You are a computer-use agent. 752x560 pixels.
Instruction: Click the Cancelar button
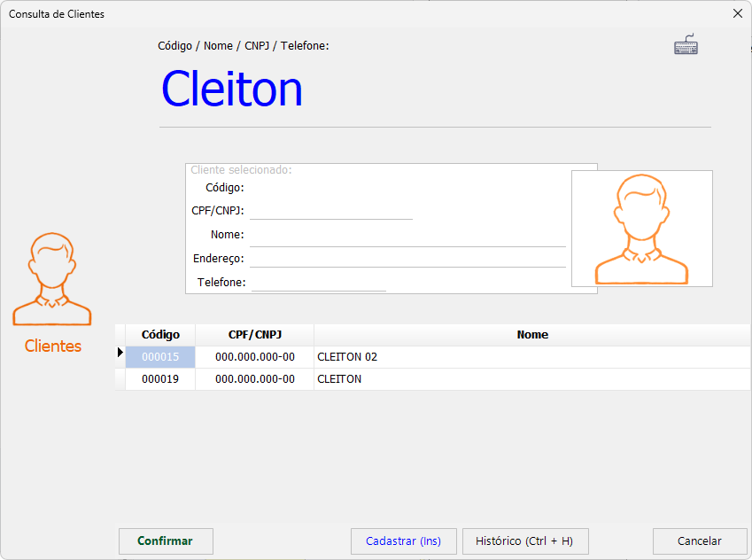[x=699, y=541]
